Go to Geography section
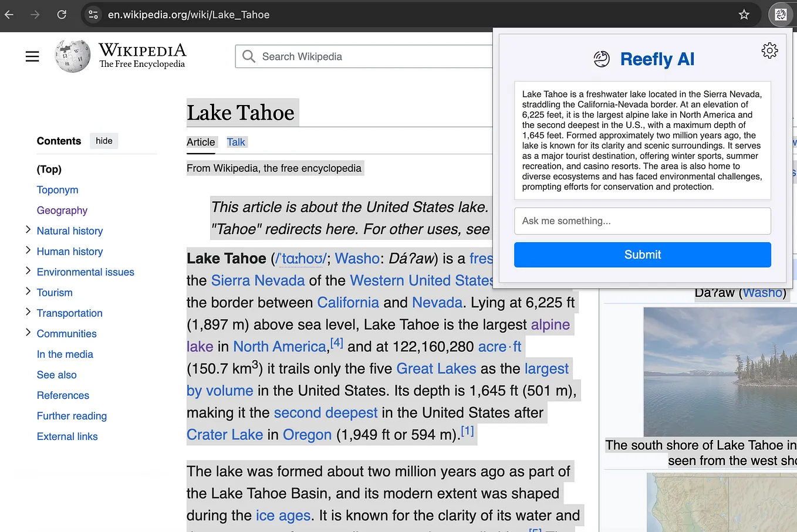 click(x=62, y=211)
